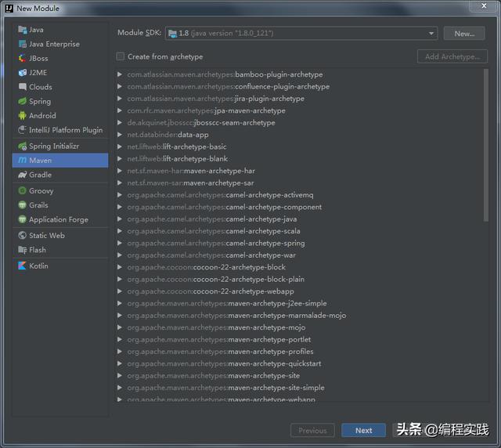Enable Create from archetype checkbox

click(x=121, y=56)
